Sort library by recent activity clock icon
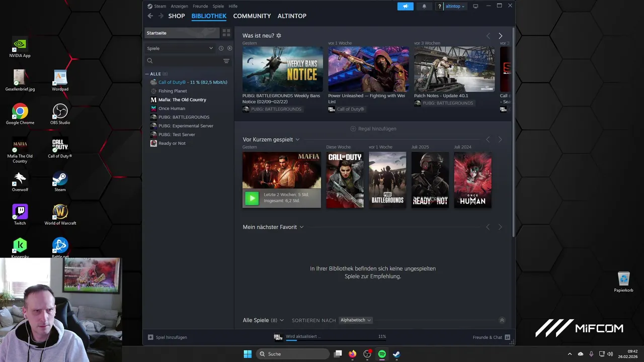Viewport: 644px width, 362px height. [x=221, y=48]
